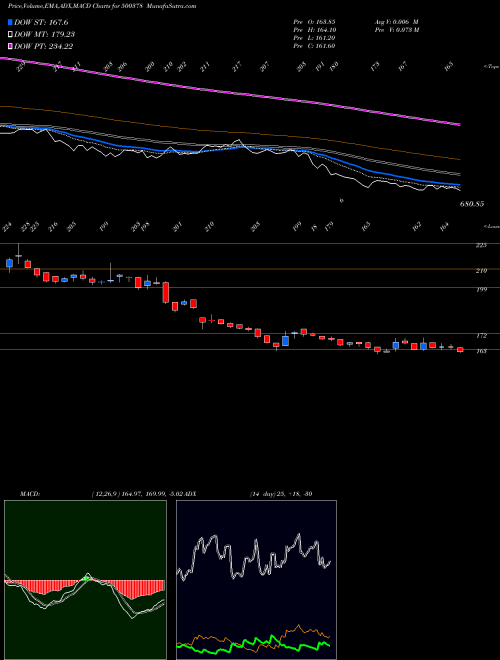Click the 'Pre C: 161.69' value

coord(314,45)
